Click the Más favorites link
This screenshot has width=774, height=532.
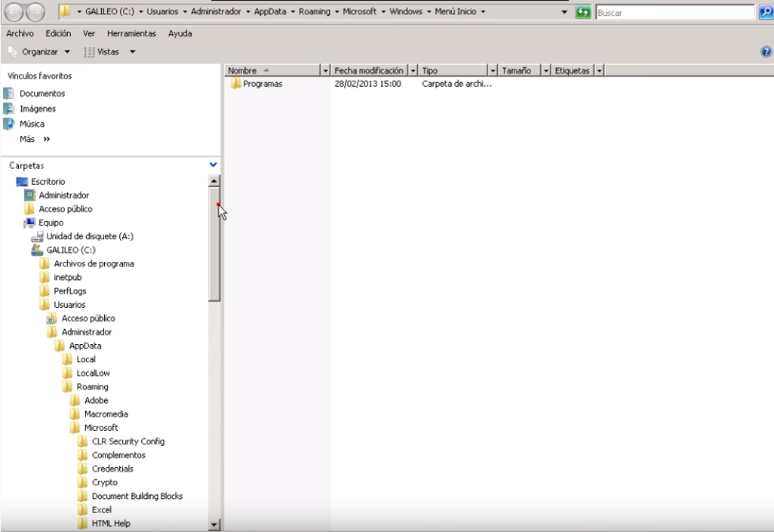click(x=34, y=139)
